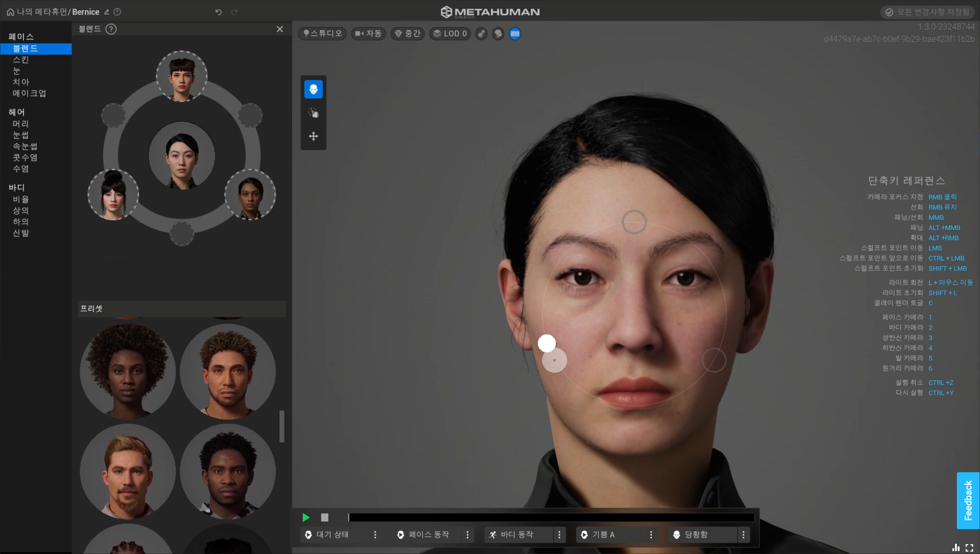Image resolution: width=980 pixels, height=554 pixels.
Task: Click the Feedback button
Action: tap(968, 500)
